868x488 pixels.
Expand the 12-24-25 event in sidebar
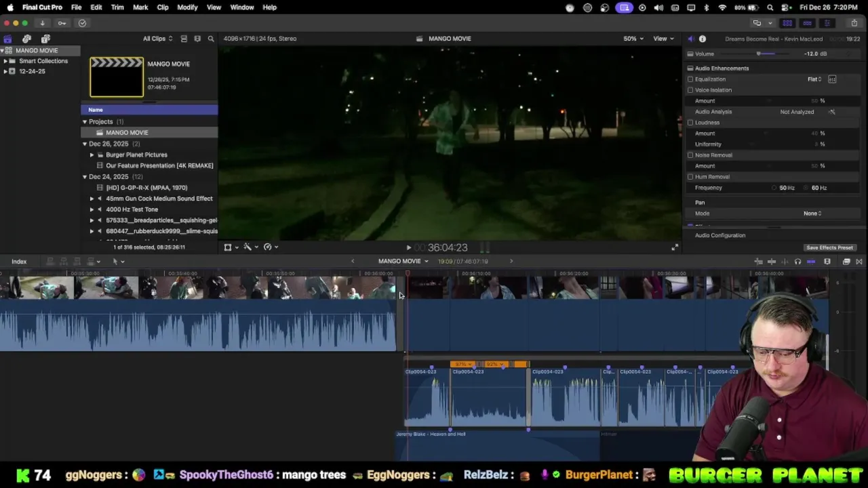(5, 71)
